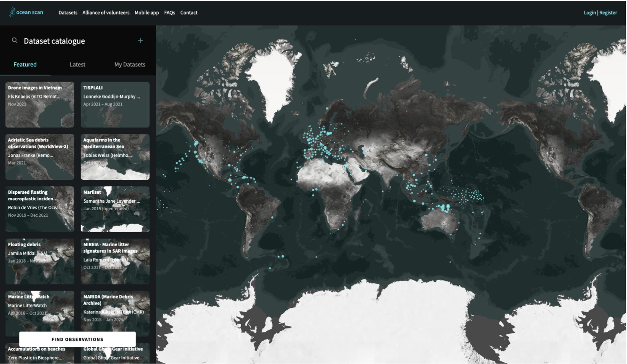Select the Featured tab
Image resolution: width=627 pixels, height=364 pixels.
tap(25, 65)
